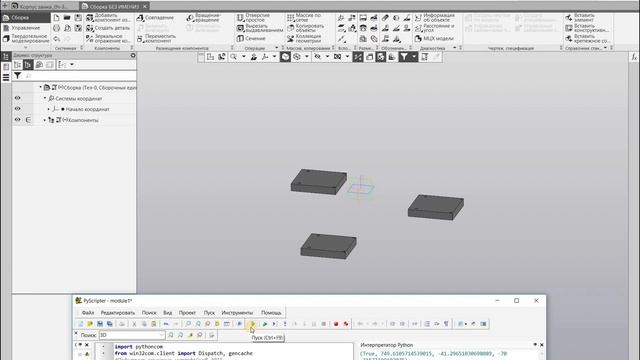The width and height of the screenshot is (640, 360).
Task: Close the Сборка БЕЗ ИМЕНИ1 tab
Action: pos(145,7)
